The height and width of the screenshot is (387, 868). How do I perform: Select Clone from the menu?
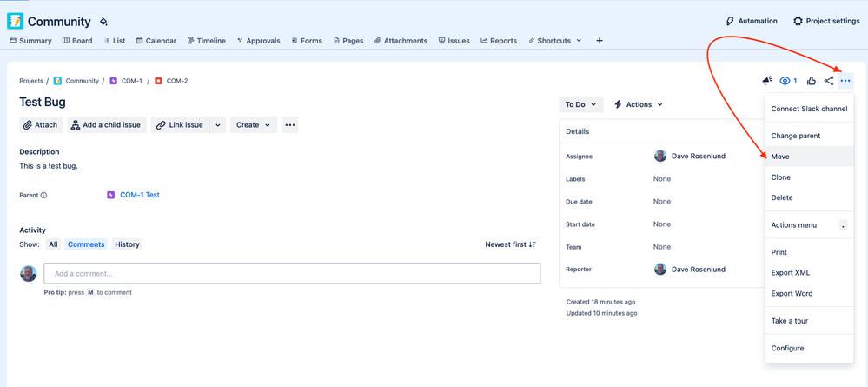point(809,177)
